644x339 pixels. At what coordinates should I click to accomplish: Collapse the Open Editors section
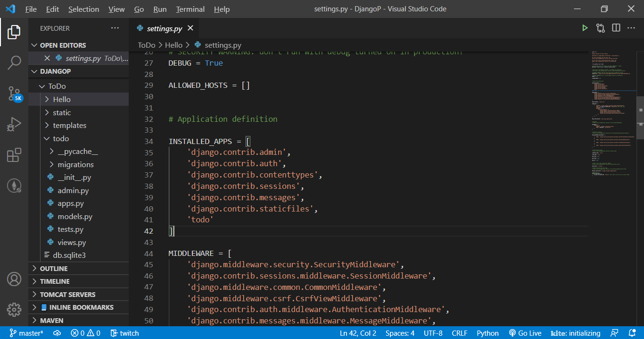coord(78,45)
